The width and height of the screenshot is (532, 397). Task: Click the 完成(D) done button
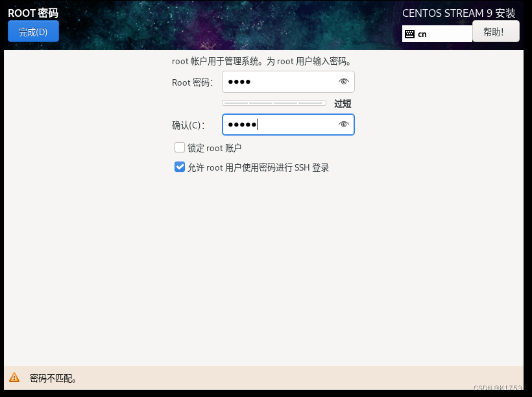[33, 32]
